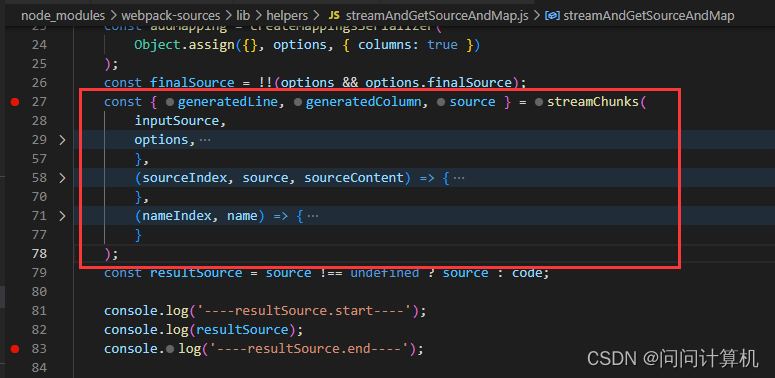Open lib breadcrumb segment
Viewport: 775px width, 378px height.
[x=244, y=16]
